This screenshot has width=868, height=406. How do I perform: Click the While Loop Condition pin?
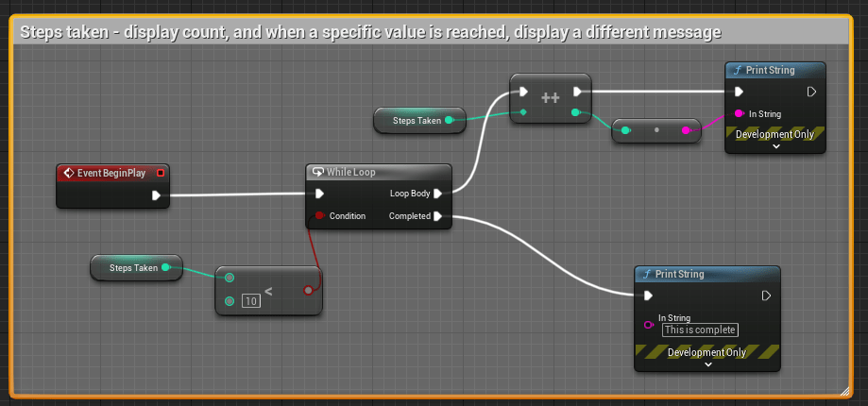click(320, 216)
